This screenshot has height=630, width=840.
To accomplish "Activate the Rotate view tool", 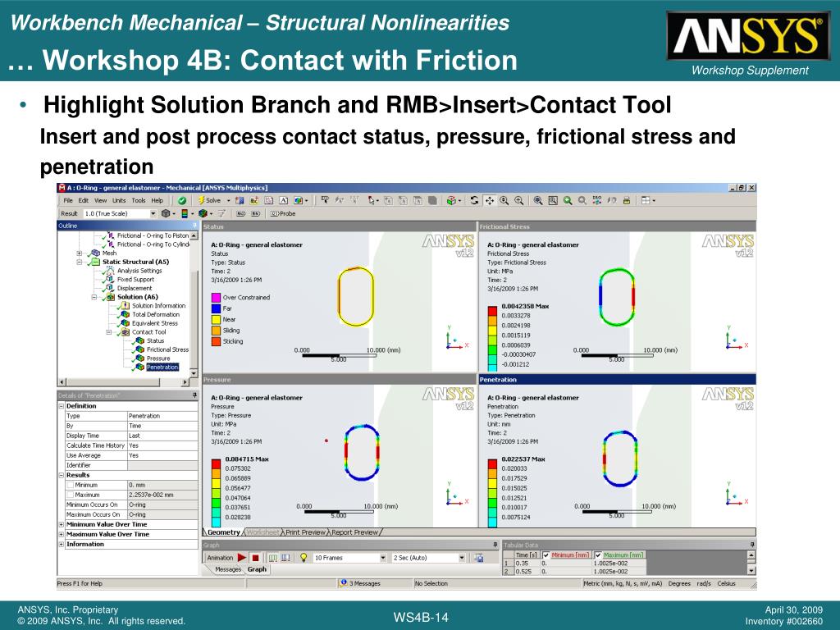I will tap(474, 200).
